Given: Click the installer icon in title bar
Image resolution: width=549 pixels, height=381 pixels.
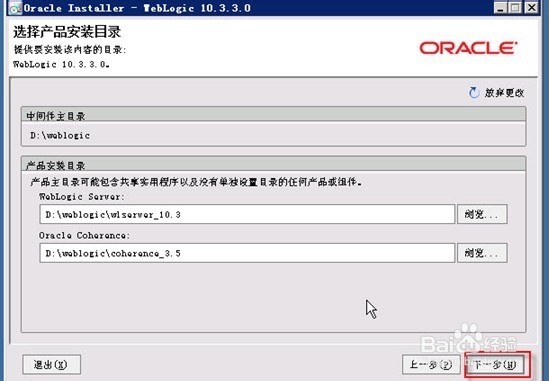Looking at the screenshot, I should coord(15,8).
